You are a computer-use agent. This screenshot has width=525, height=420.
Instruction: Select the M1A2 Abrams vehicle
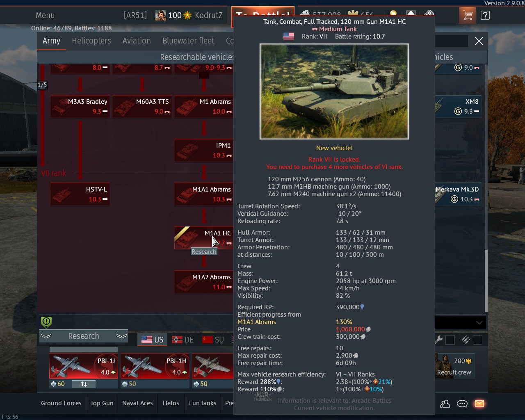pos(204,282)
